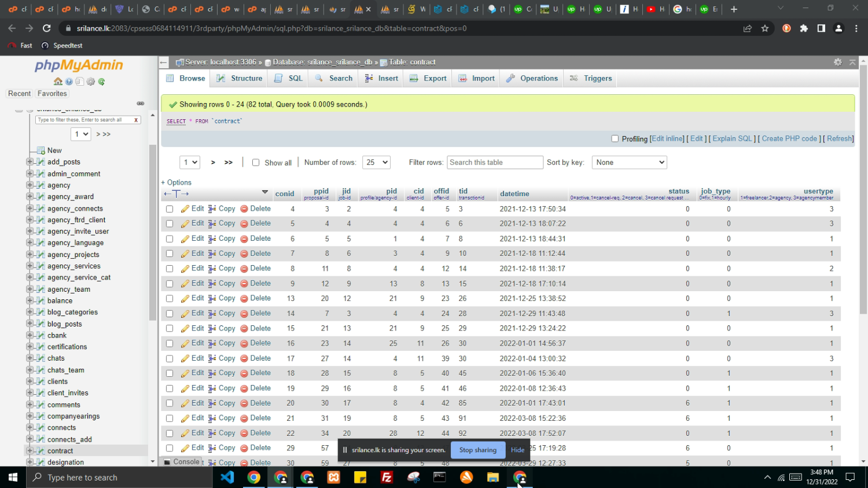
Task: Enable the Profiling checkbox
Action: point(615,139)
